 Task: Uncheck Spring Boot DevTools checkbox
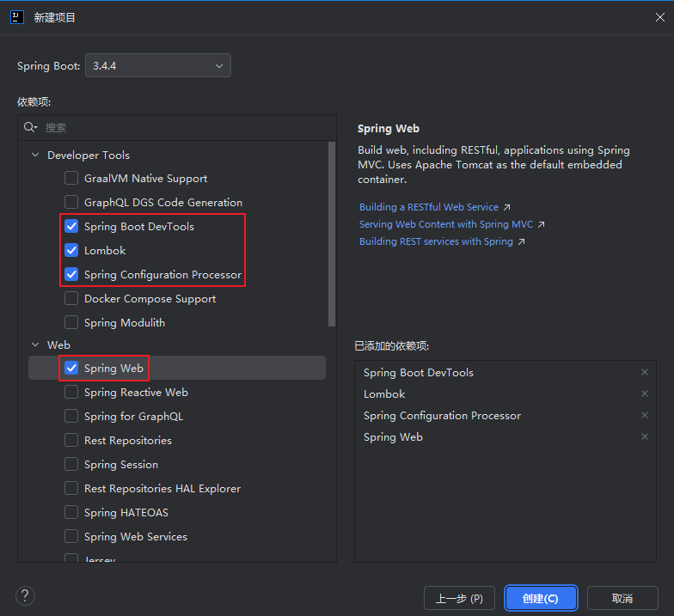click(x=71, y=226)
